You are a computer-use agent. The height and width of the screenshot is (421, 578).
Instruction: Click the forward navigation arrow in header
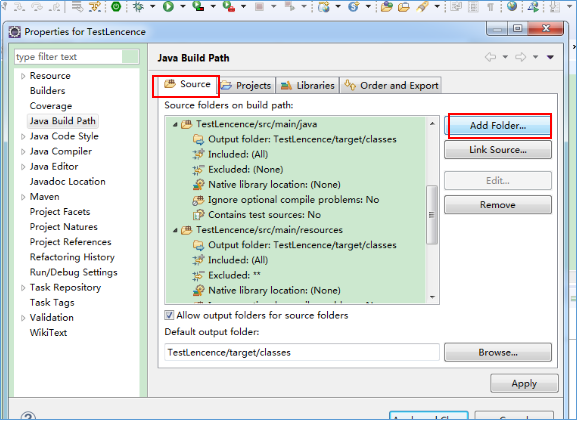(x=520, y=57)
